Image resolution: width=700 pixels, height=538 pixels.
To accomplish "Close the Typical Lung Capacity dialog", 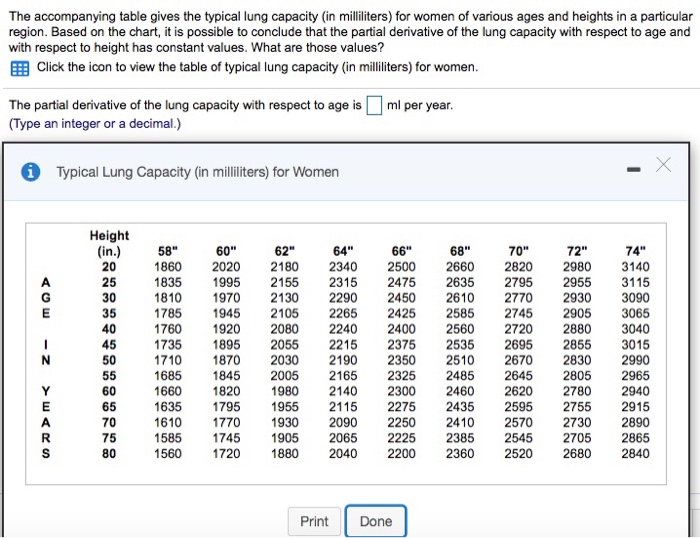I will point(663,165).
